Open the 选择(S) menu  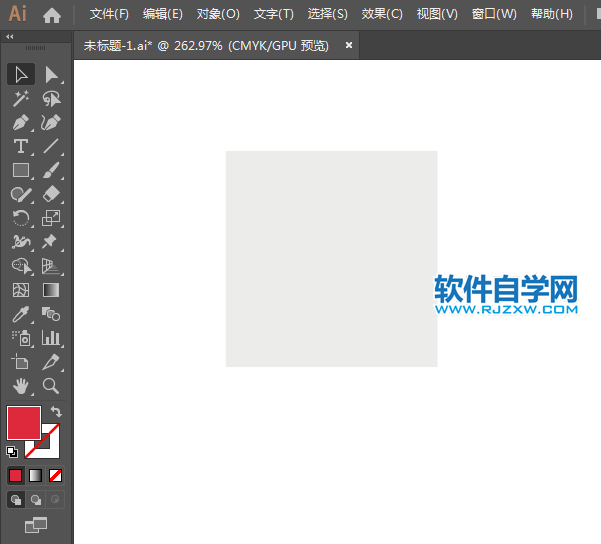(x=328, y=14)
